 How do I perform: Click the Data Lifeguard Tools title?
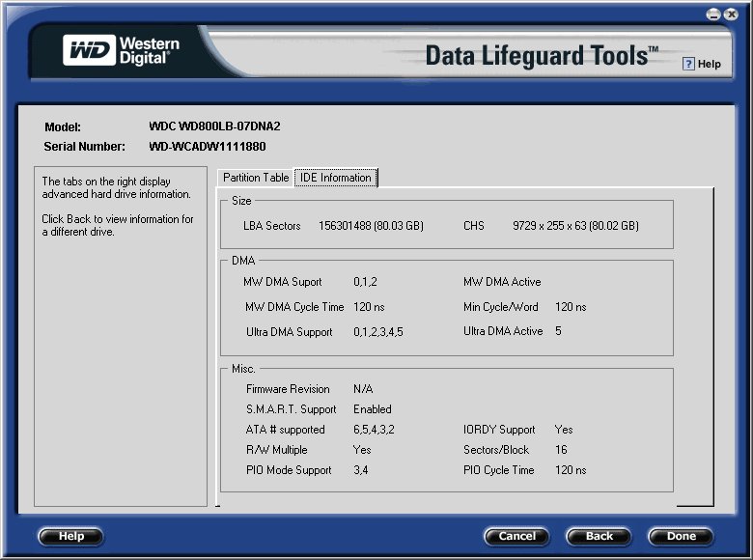click(x=542, y=55)
